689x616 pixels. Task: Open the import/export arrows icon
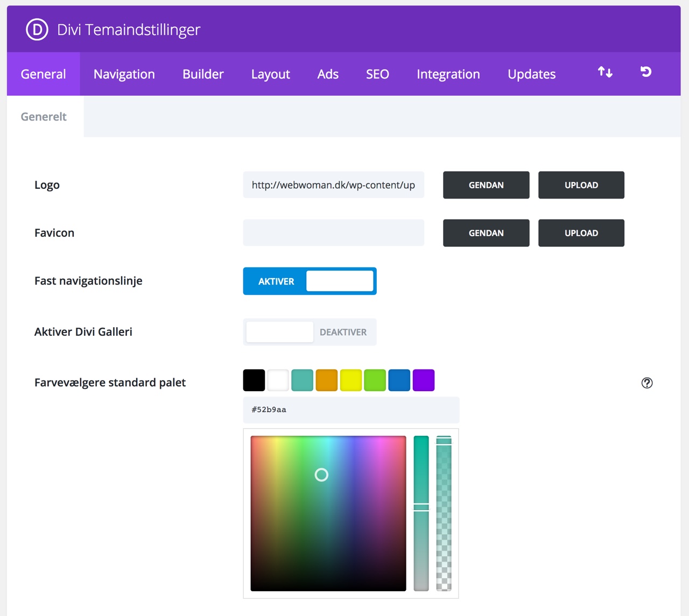[x=605, y=72]
